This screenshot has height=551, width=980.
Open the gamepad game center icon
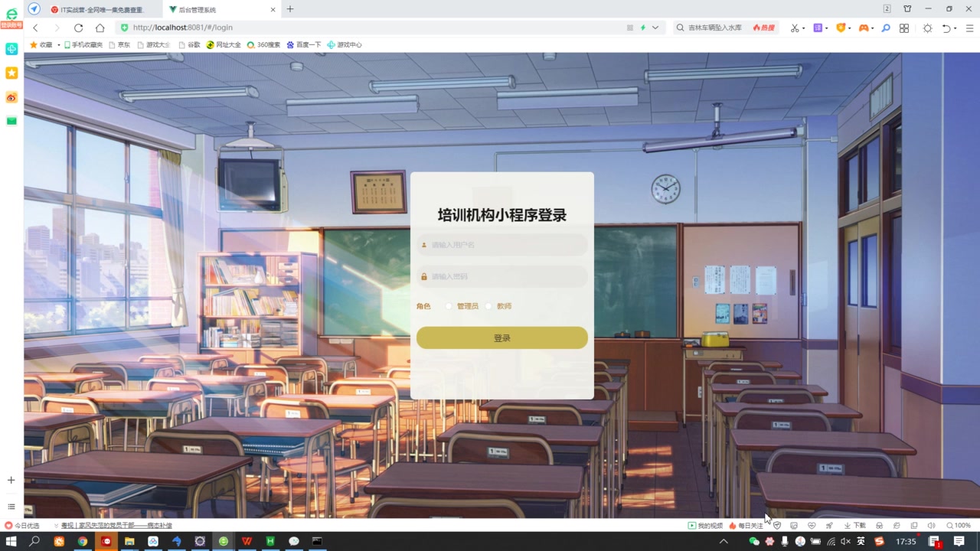(x=864, y=28)
